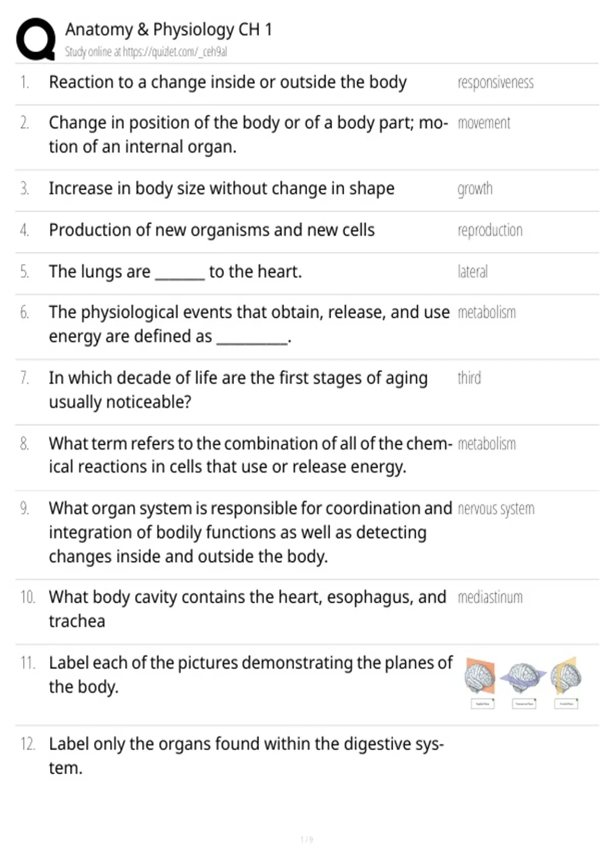613x868 pixels.
Task: Click label box under the orange-plane brain
Action: 483,704
